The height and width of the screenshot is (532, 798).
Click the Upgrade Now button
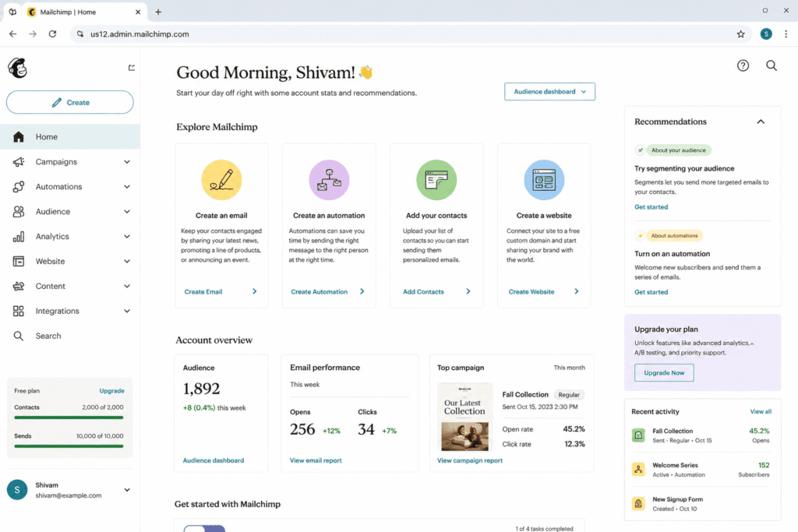point(664,373)
